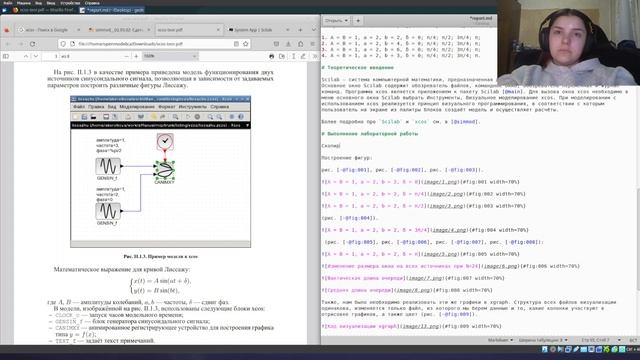Go forward in Firefox navigation
Viewport: 640px width, 360px height.
pyautogui.click(x=20, y=44)
